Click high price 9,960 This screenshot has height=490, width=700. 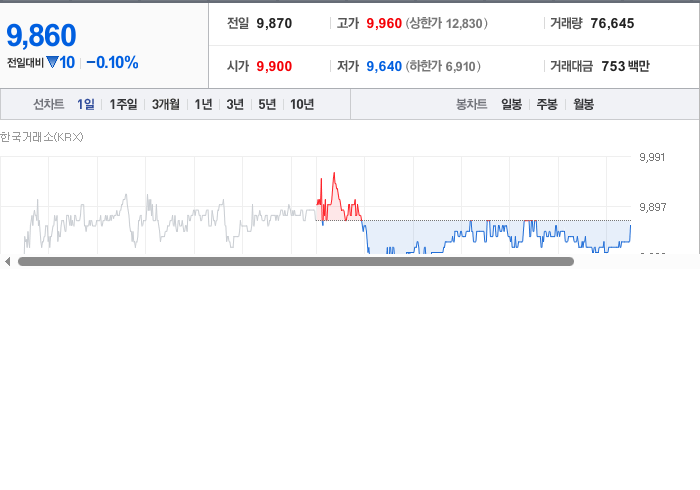point(384,23)
